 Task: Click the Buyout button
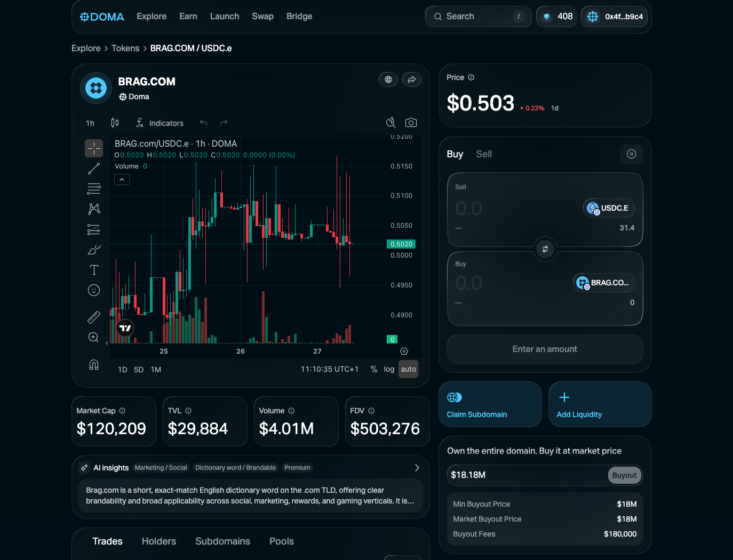pos(624,475)
